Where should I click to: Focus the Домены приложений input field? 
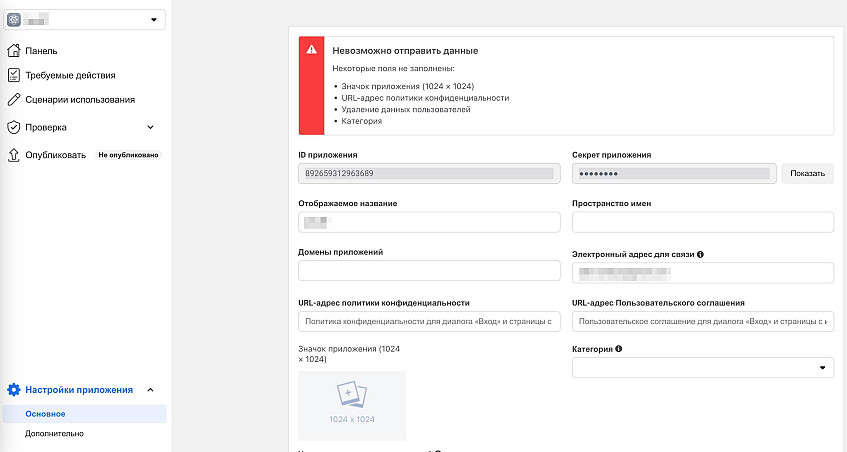tap(429, 271)
